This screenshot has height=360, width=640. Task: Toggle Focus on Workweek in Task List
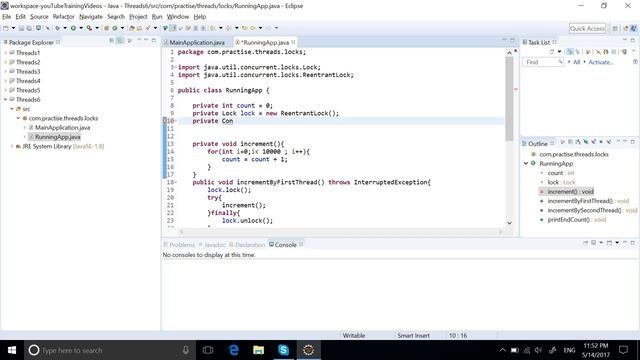point(588,52)
